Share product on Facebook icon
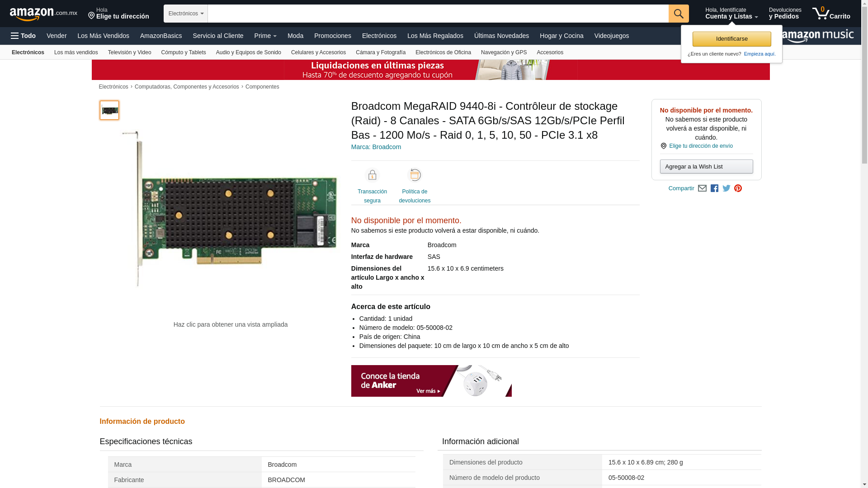The width and height of the screenshot is (868, 488). [x=714, y=188]
